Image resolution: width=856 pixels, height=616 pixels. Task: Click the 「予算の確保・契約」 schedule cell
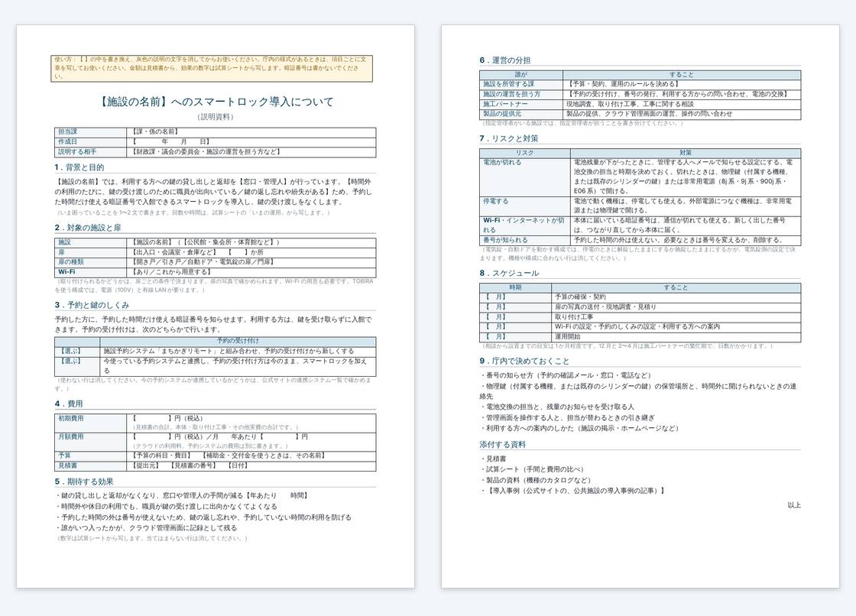click(676, 297)
